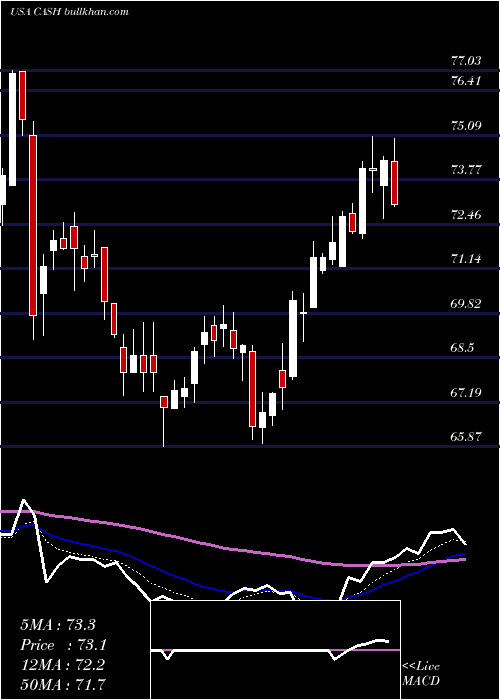Click the MACD inset chart panel
Viewport: 500px width, 700px height.
pyautogui.click(x=275, y=650)
